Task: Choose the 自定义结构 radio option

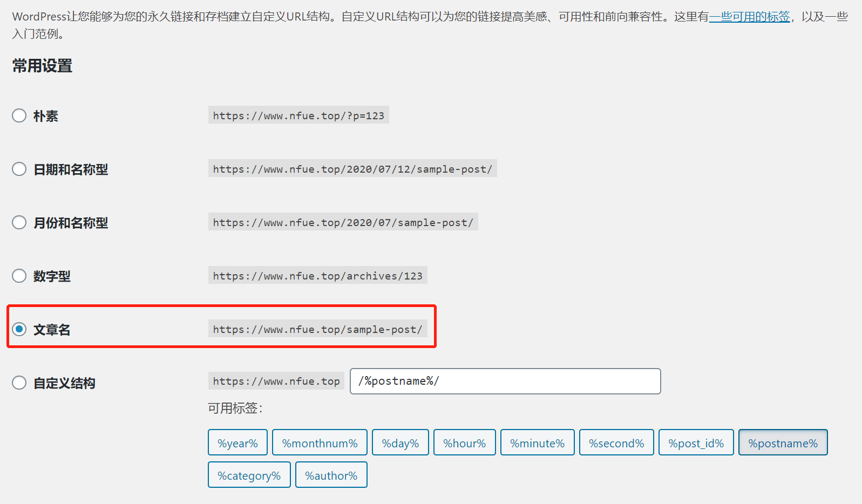Action: click(x=19, y=383)
